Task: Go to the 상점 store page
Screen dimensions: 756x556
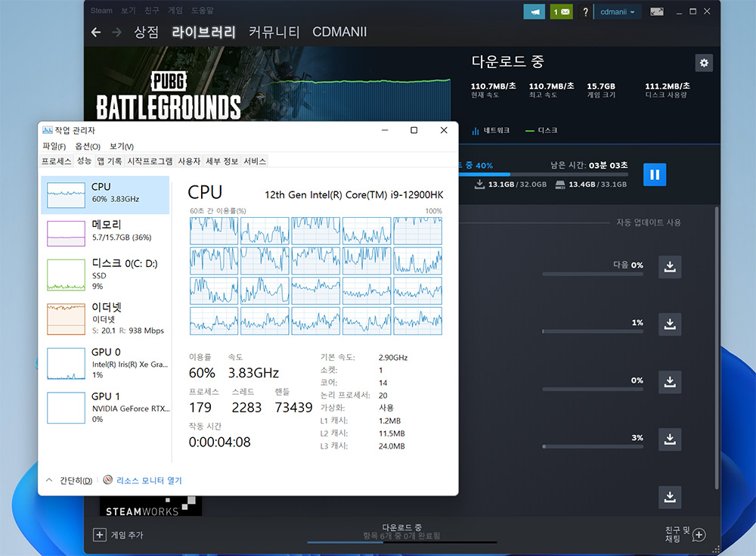Action: click(146, 33)
